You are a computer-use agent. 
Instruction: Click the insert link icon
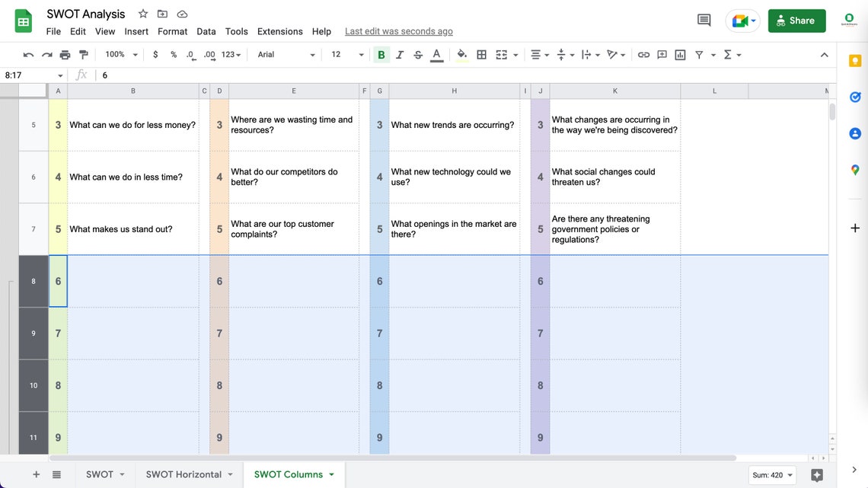pos(643,54)
